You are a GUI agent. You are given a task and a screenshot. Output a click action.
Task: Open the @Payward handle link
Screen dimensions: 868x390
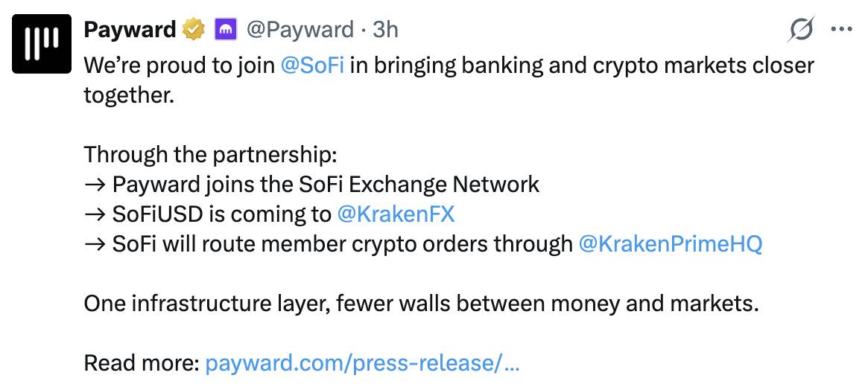[x=300, y=30]
